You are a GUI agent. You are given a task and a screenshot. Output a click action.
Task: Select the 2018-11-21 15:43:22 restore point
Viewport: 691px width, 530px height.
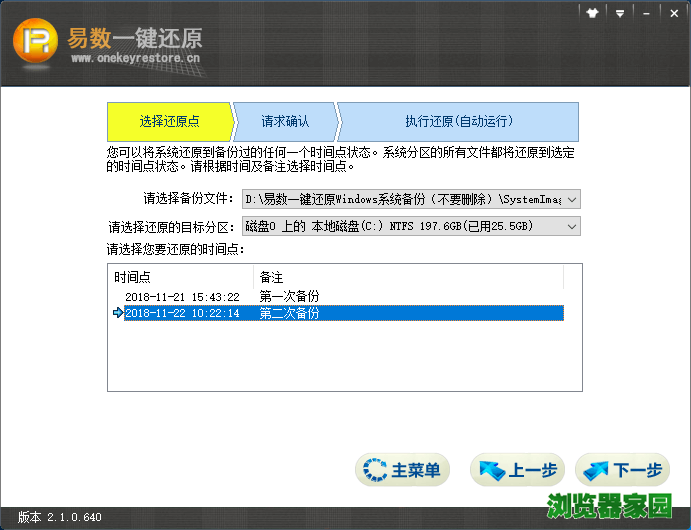pos(182,297)
